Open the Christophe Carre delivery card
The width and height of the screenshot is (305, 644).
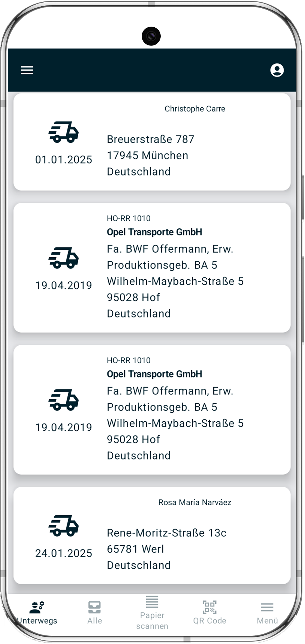195,109
